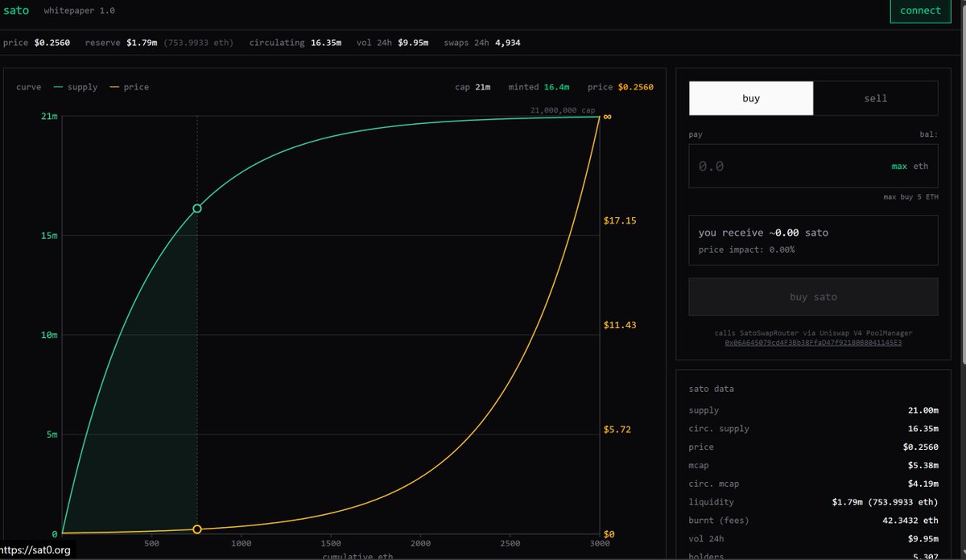This screenshot has height=560, width=966.
Task: Click the 21,000,000 cap label
Action: pyautogui.click(x=563, y=110)
